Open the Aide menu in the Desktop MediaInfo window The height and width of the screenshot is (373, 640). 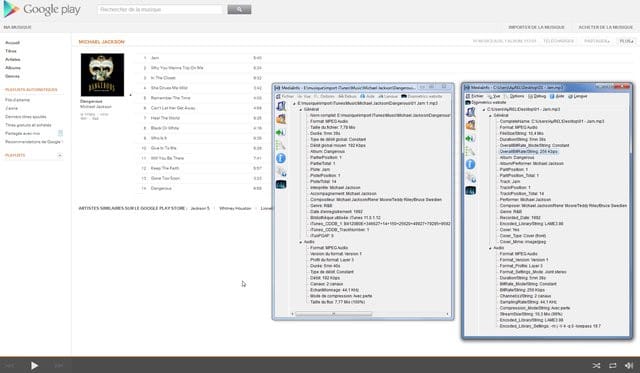557,96
